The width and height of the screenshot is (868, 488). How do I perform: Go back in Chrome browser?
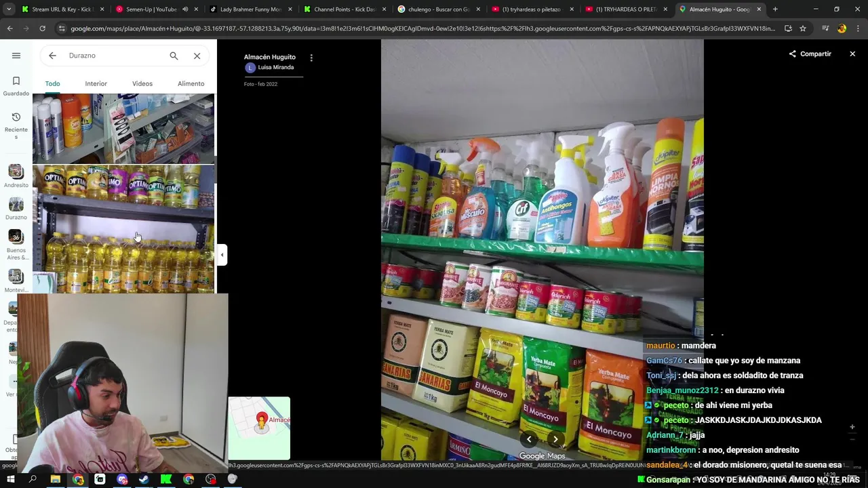(9, 28)
